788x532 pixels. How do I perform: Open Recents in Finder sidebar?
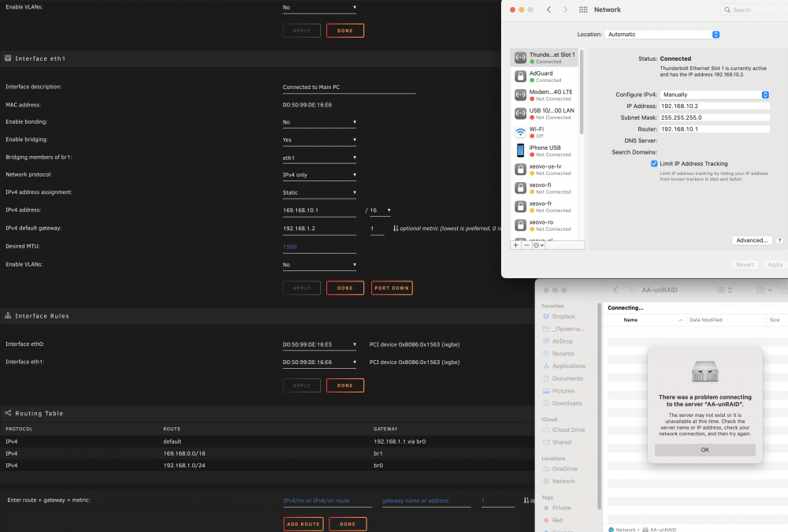(x=563, y=354)
